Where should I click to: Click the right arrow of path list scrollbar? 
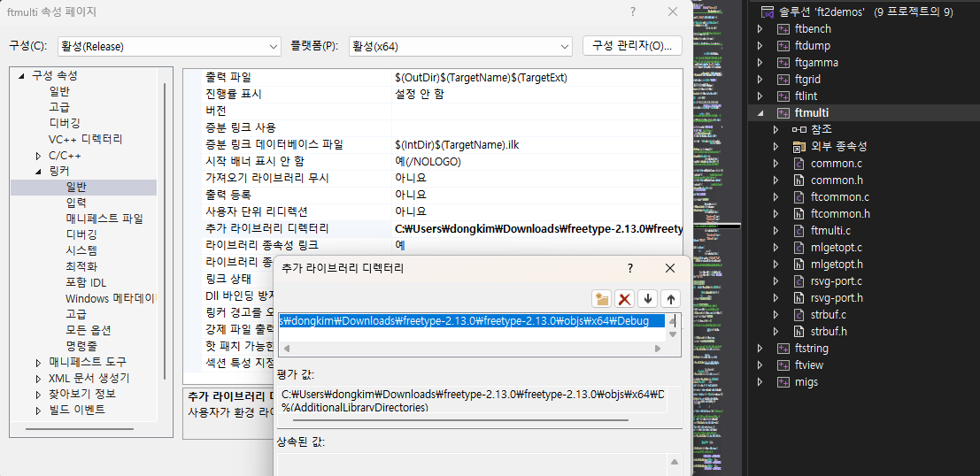(x=657, y=349)
